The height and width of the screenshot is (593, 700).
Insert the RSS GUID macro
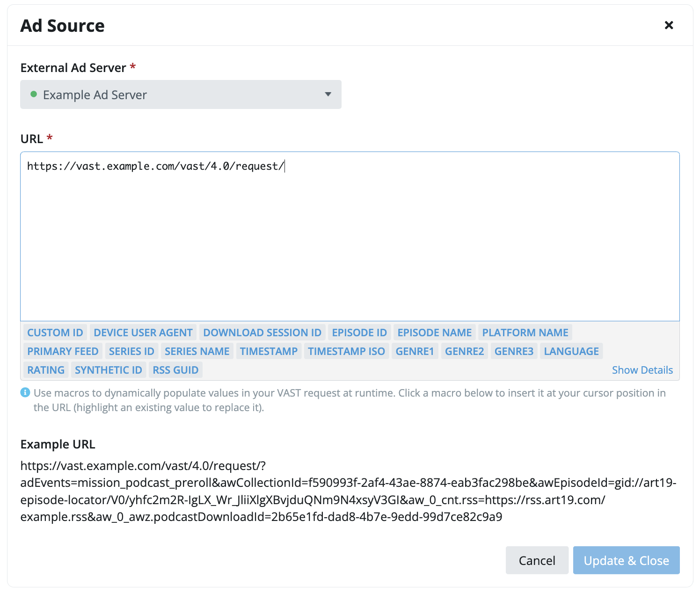click(x=175, y=370)
